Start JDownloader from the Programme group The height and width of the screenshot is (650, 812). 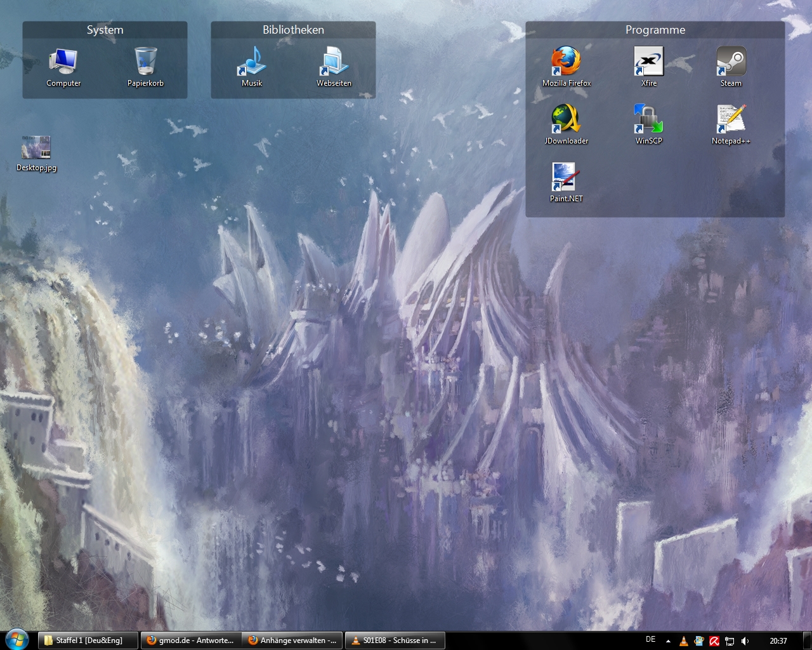(x=566, y=120)
